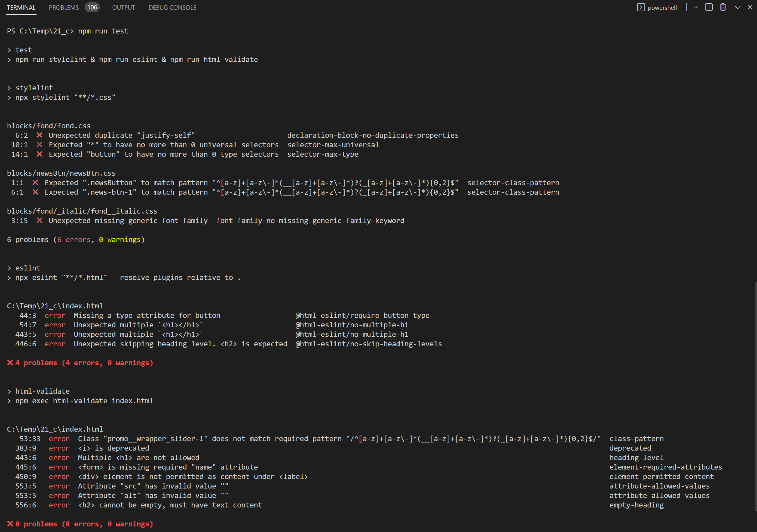Click font-family-no-missing-generic-family-keyword rule
Viewport: 757px width, 532px height.
pos(310,221)
